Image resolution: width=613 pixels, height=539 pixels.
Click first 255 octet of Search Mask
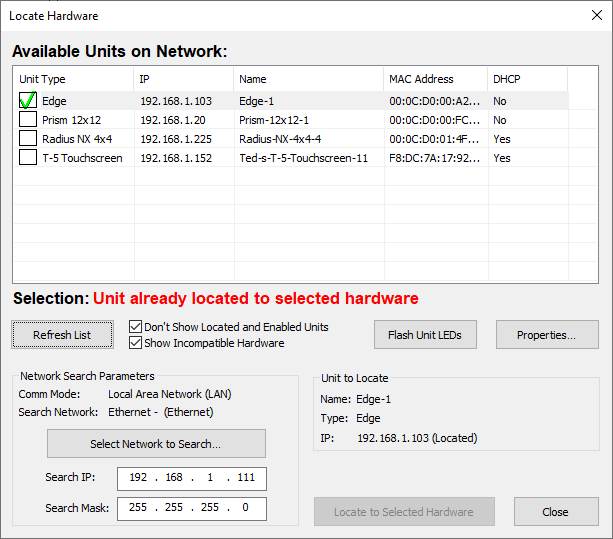138,507
